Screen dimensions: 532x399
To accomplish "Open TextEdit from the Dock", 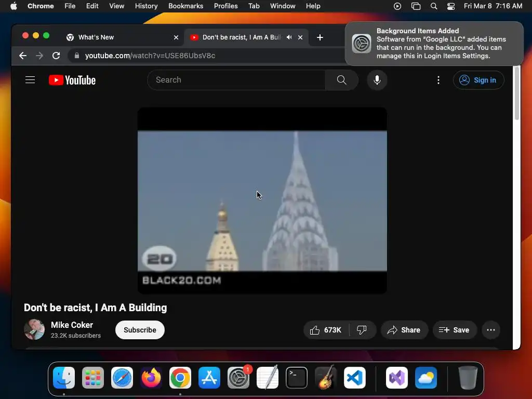I will pos(268,377).
